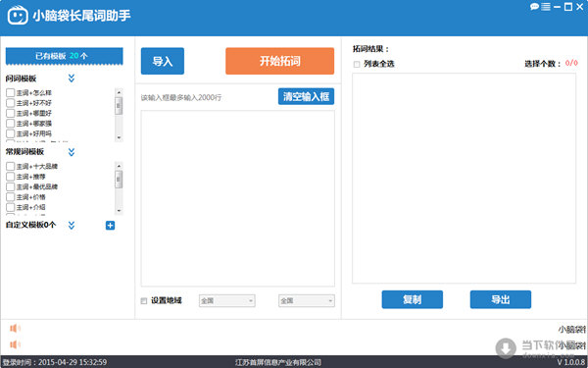
Task: Click the 选择个数 0/0 counter
Action: 551,64
